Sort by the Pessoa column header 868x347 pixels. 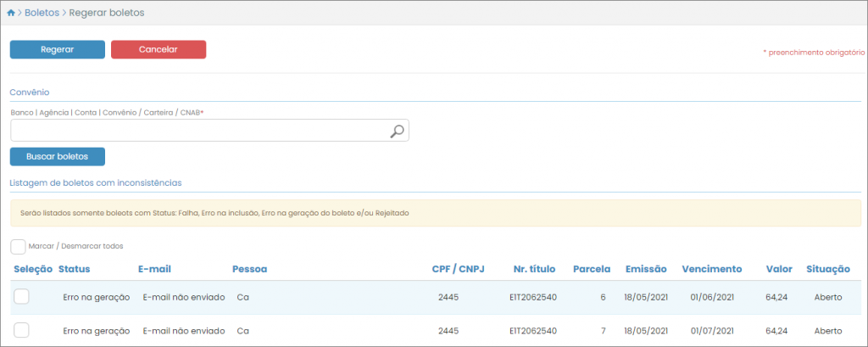click(249, 269)
